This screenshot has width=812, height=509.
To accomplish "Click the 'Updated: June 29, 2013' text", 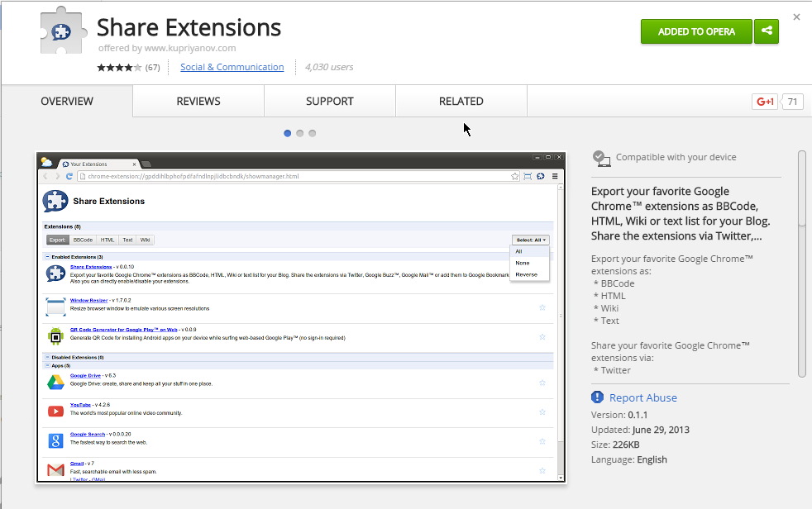I will coord(640,430).
